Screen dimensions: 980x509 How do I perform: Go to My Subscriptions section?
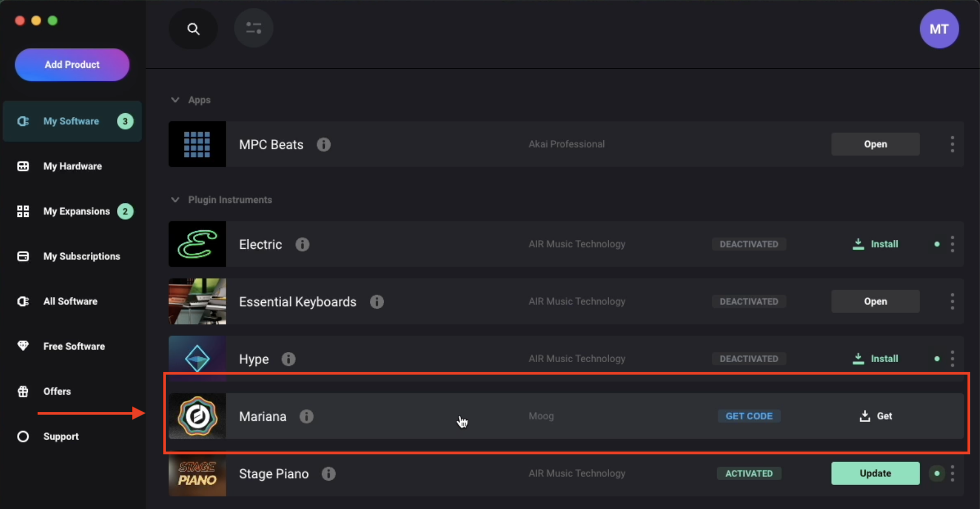tap(72, 256)
